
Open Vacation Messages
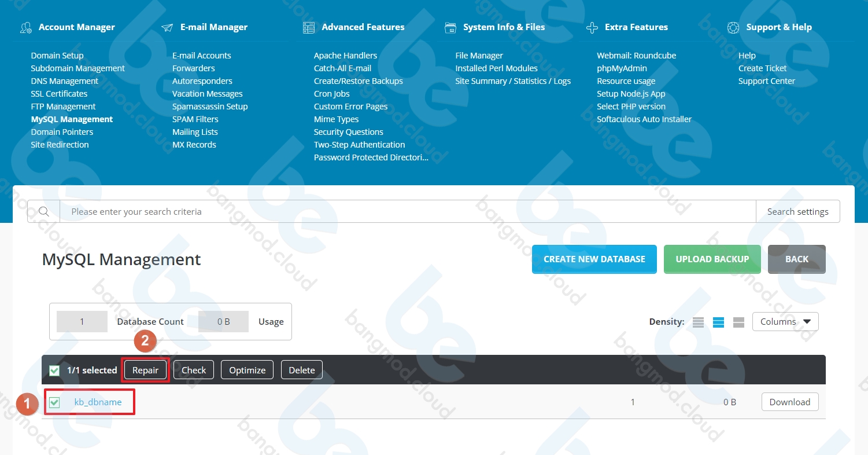pos(208,94)
